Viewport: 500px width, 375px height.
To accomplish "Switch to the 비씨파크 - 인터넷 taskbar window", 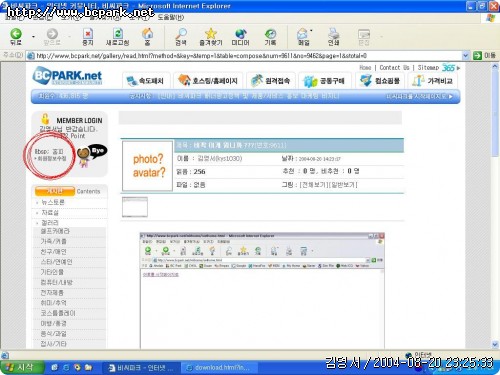I will [x=141, y=368].
